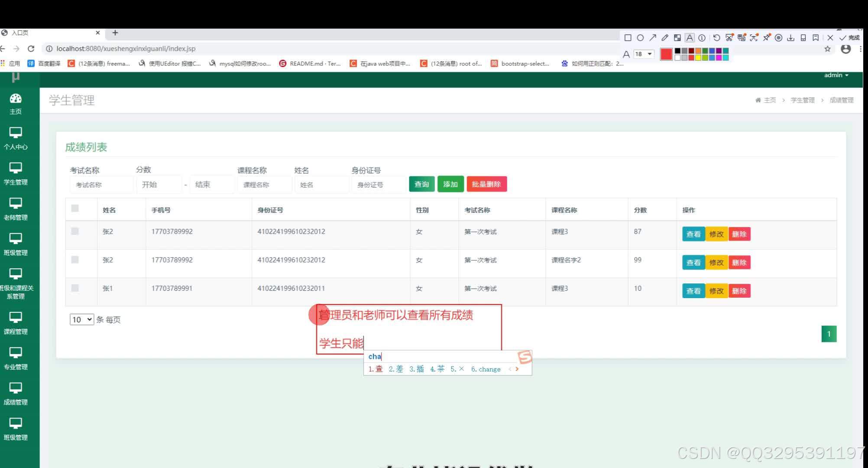The image size is (868, 468).
Task: Click the red 批量删除 button
Action: pos(486,184)
